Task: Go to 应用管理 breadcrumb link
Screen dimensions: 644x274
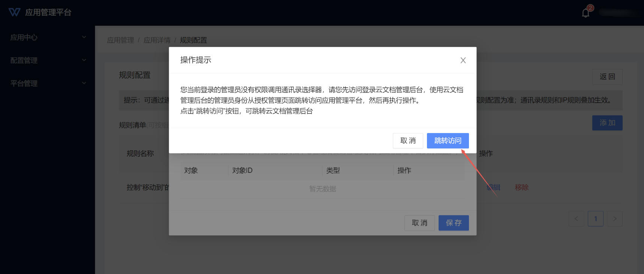Action: pos(120,40)
